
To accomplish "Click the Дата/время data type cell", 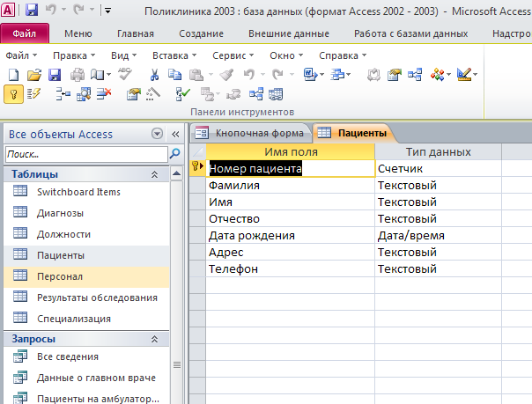I will pos(438,236).
